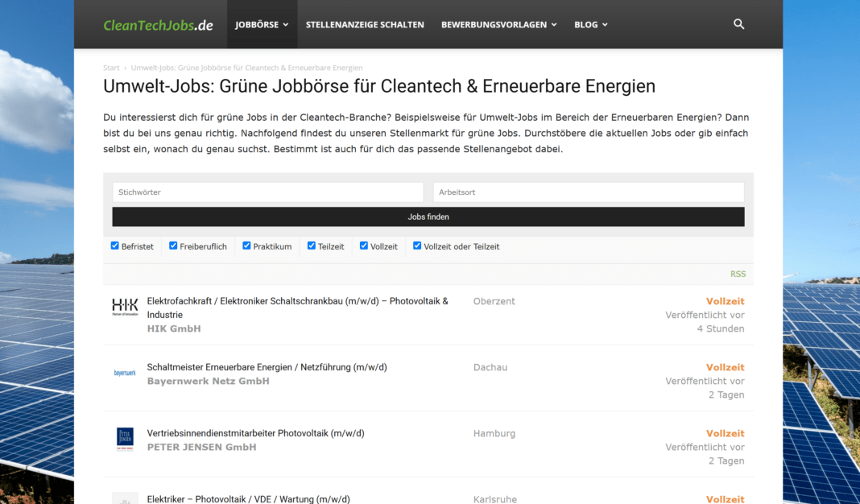Viewport: 860px width, 504px height.
Task: Uncheck the Freiberuflich filter checkbox
Action: coord(173,246)
